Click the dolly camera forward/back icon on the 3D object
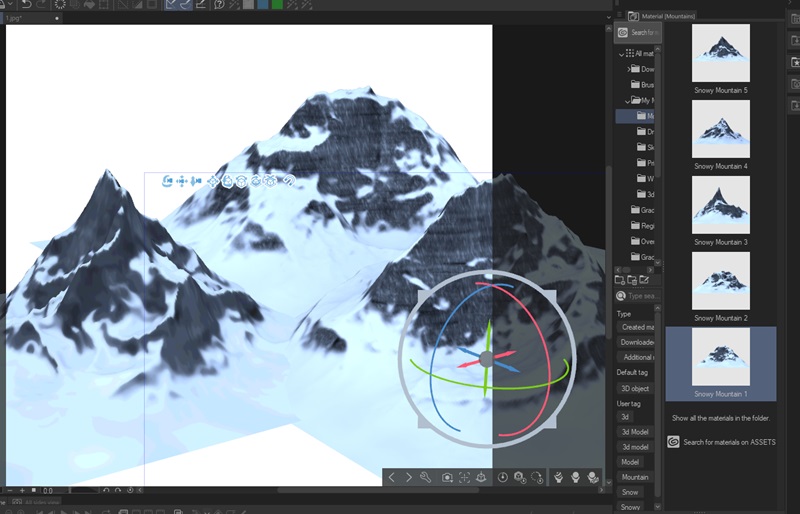The height and width of the screenshot is (514, 800). (x=195, y=181)
